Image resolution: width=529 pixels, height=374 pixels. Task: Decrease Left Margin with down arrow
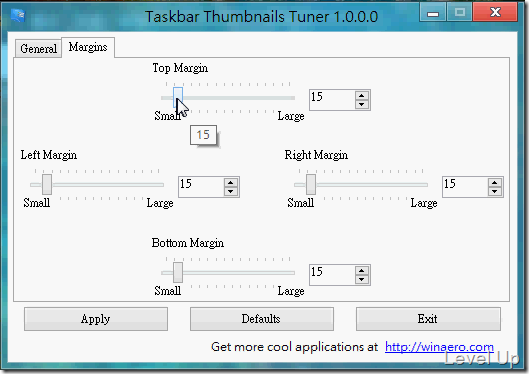coord(230,191)
